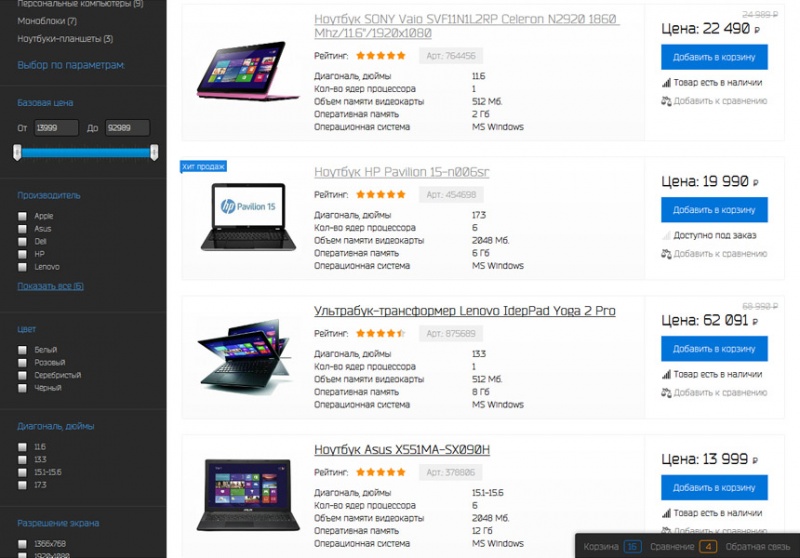Open Asus X551MA-SX090H product link
This screenshot has height=558, width=800.
(x=402, y=449)
